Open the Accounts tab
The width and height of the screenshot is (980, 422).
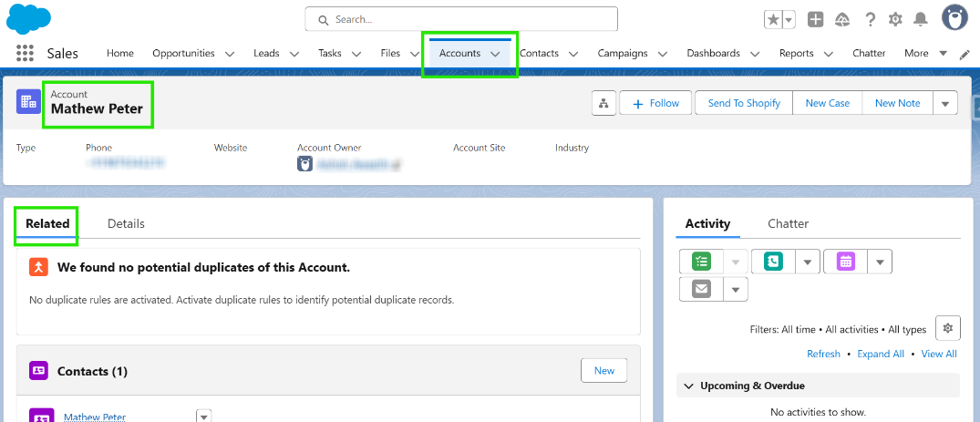click(x=460, y=53)
